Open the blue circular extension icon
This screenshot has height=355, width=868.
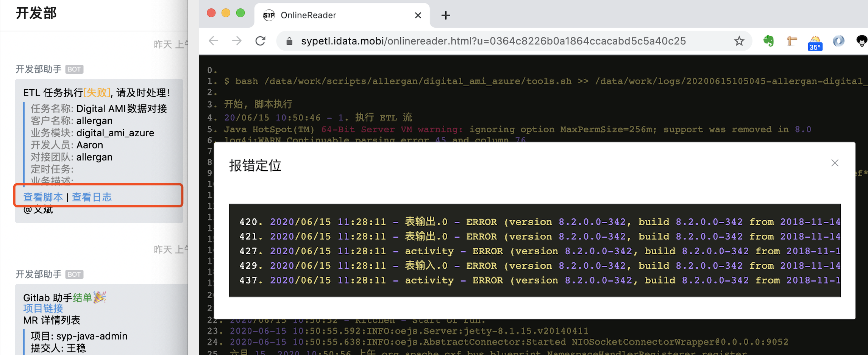tap(838, 41)
